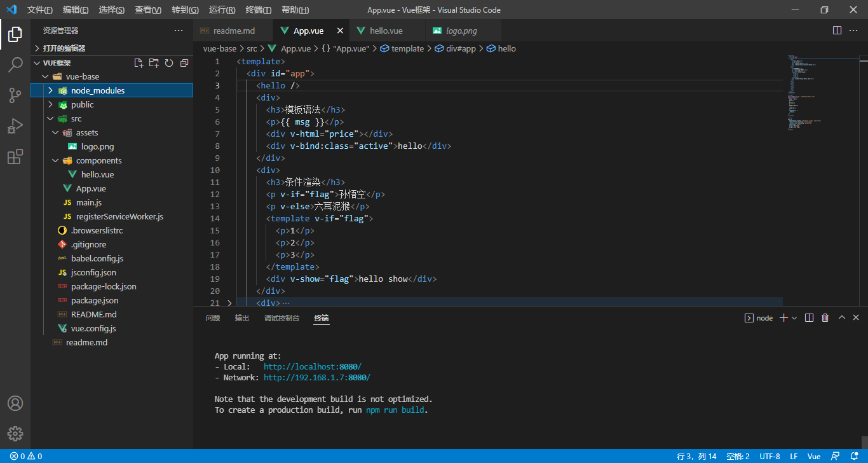Open the terminal launch profile dropdown arrow
This screenshot has height=463, width=868.
pyautogui.click(x=794, y=317)
